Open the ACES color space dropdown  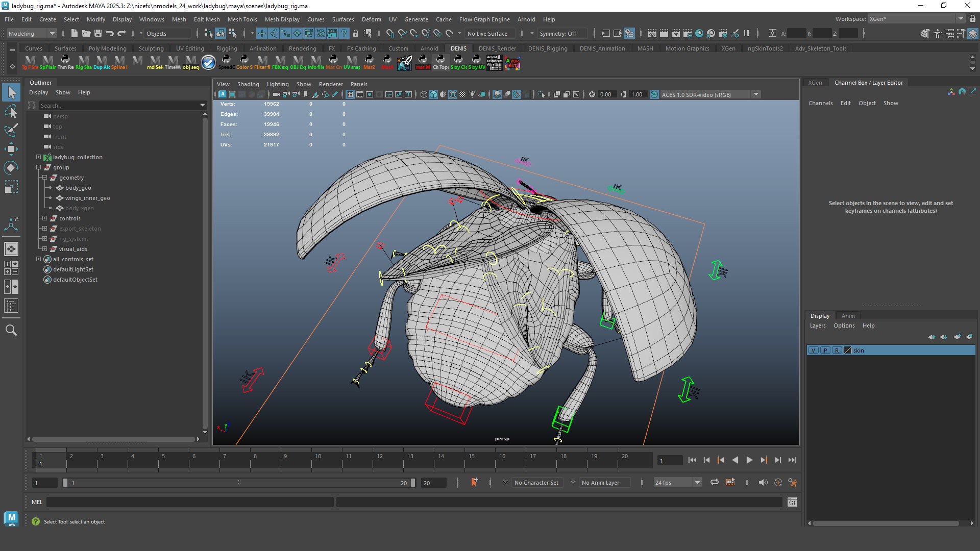[710, 94]
